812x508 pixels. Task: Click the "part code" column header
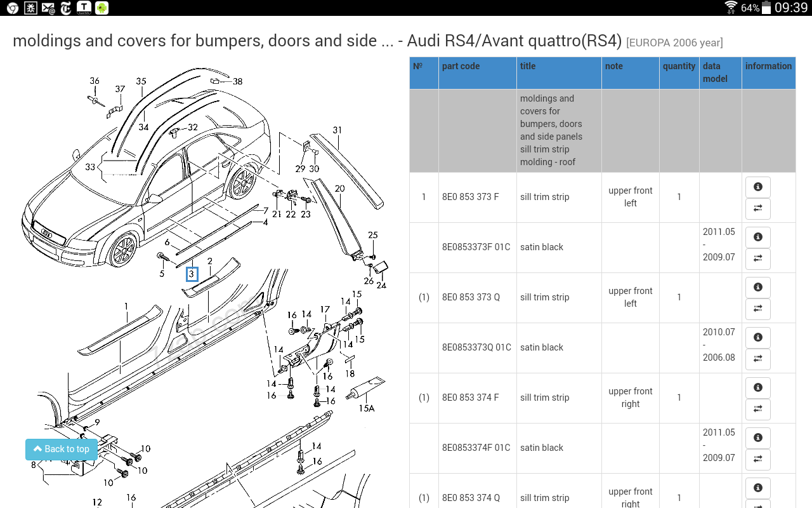[x=461, y=66]
